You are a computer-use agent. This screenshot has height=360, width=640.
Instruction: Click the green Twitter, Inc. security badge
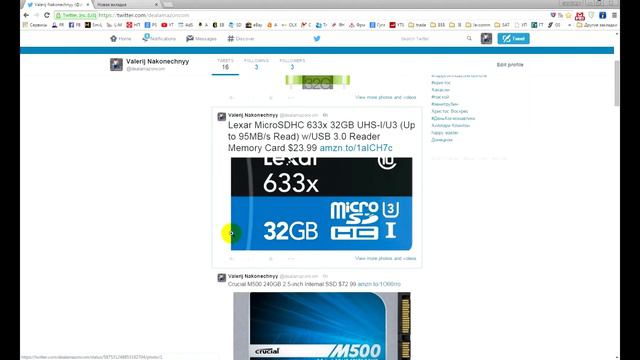pos(76,15)
